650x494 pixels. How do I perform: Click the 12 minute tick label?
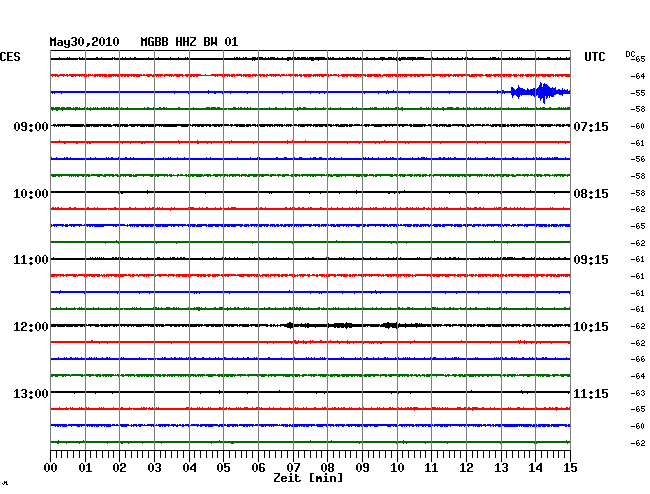[466, 467]
